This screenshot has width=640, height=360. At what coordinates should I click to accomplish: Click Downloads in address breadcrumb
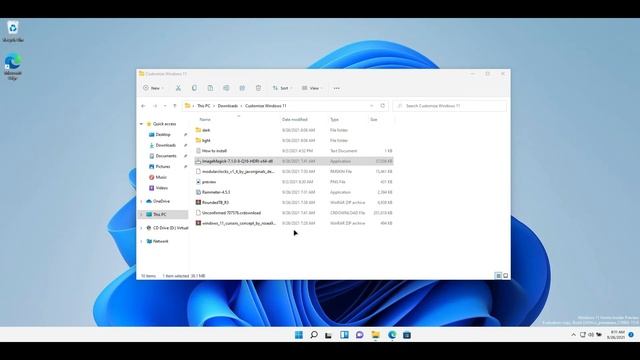point(228,106)
